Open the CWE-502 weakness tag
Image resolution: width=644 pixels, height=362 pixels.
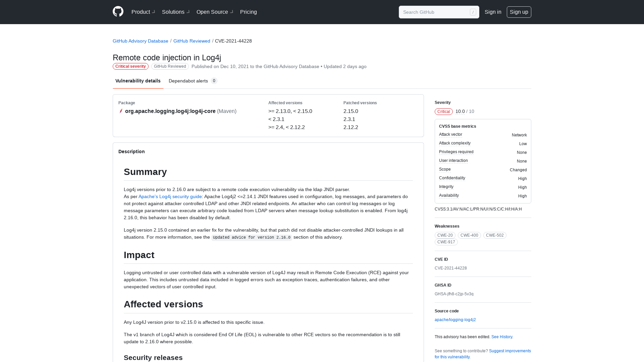[495, 235]
